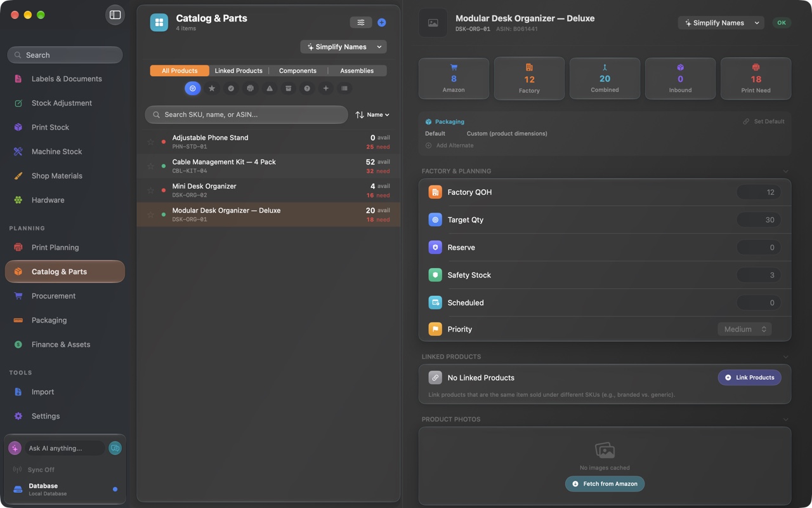The height and width of the screenshot is (508, 812).
Task: Switch to Linked Products tab
Action: (x=239, y=70)
